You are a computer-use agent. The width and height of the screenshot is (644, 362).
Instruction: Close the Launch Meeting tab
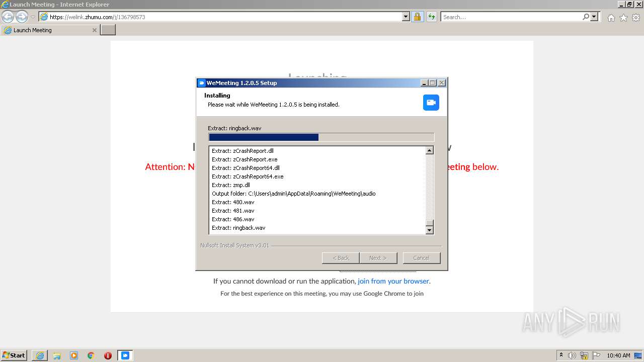click(x=94, y=30)
